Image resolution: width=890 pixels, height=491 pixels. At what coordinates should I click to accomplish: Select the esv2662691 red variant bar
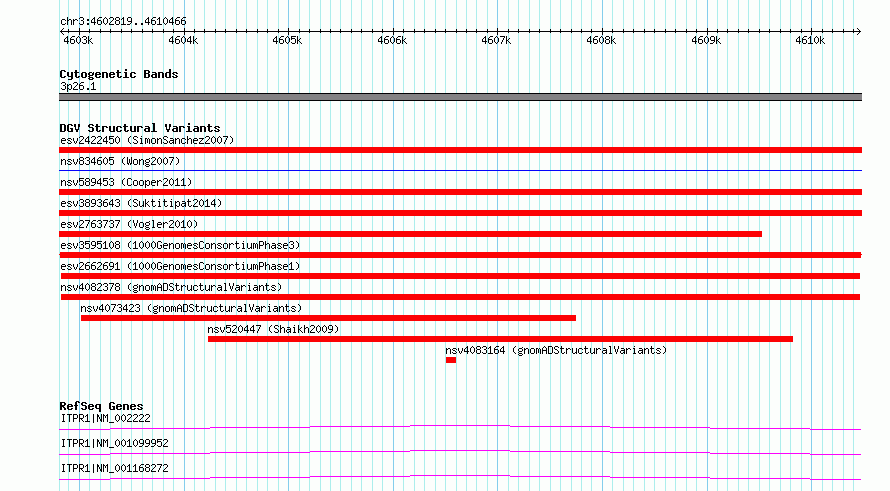pos(460,276)
